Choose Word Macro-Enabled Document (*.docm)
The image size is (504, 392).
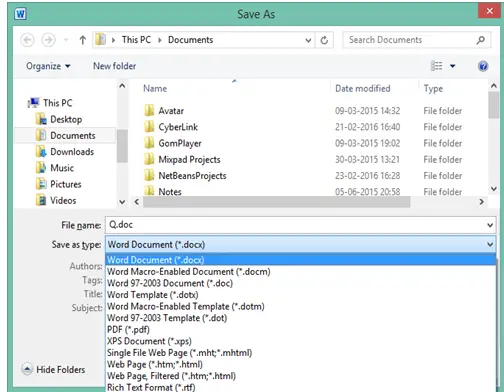tap(300, 272)
